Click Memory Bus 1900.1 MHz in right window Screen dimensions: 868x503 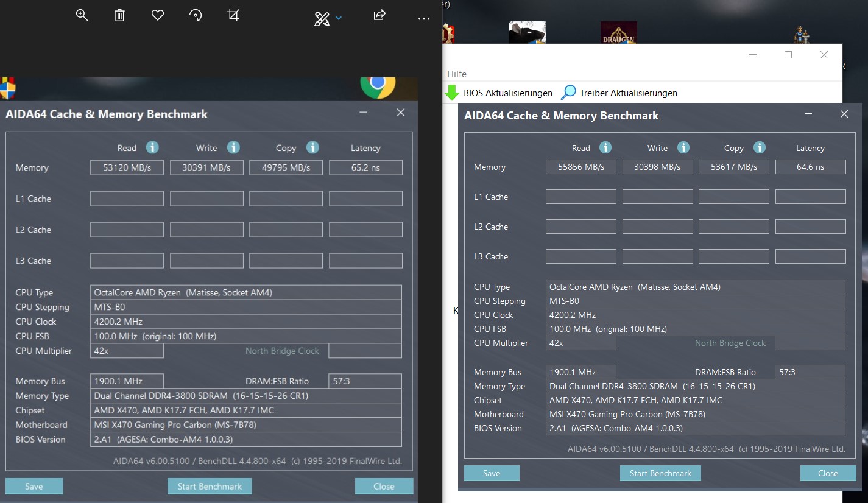click(x=580, y=372)
